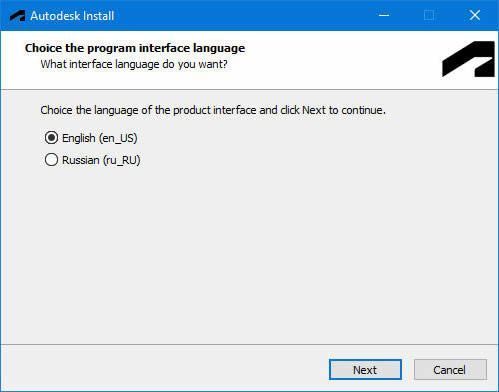499x392 pixels.
Task: Click the space between Next and Cancel buttons
Action: (x=408, y=369)
